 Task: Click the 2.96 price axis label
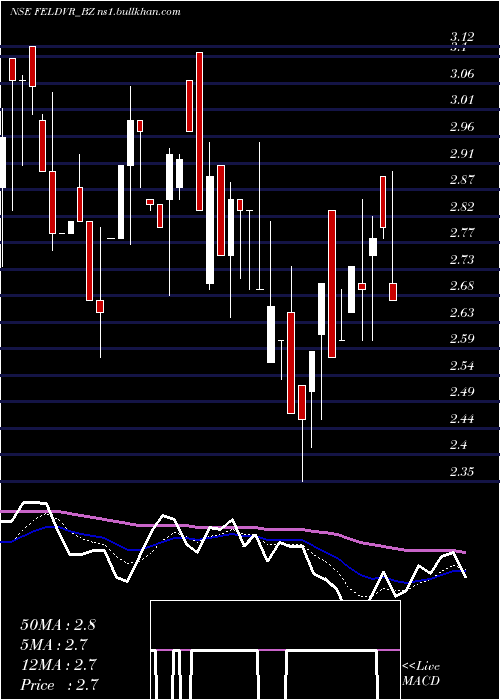462,127
